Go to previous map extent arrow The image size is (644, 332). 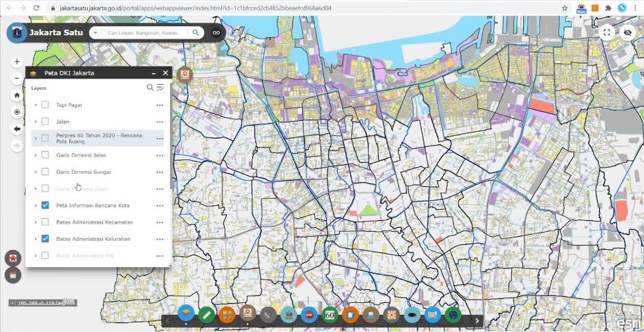[17, 129]
